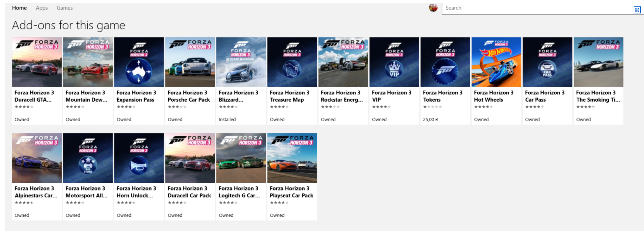
Task: Open the Treasure Map icon tile
Action: pos(292,62)
